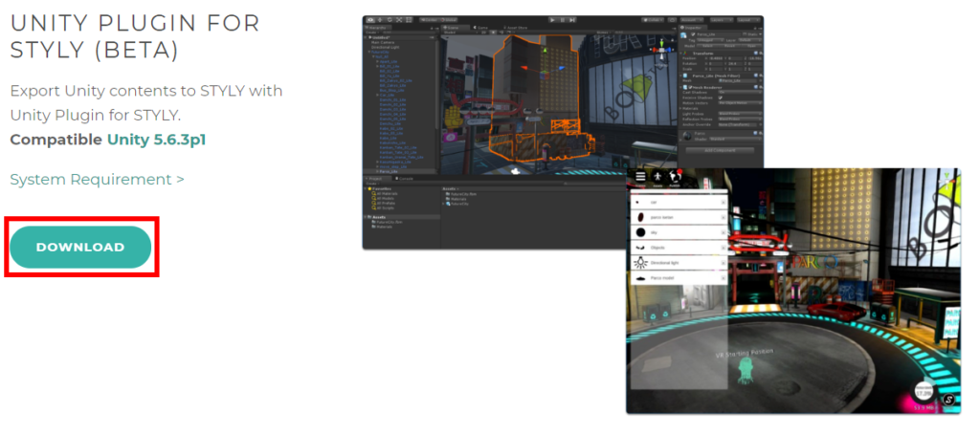Select the car item in STYLY list

(x=679, y=203)
